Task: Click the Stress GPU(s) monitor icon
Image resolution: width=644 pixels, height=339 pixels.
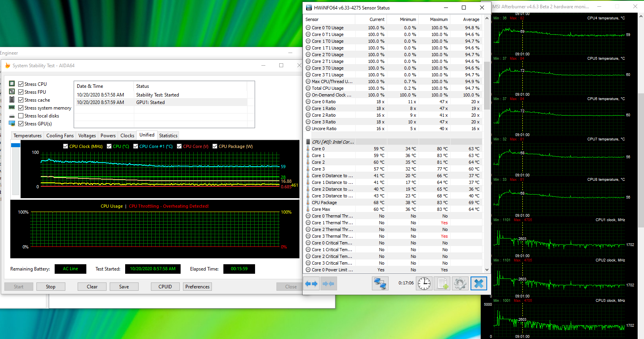Action: click(12, 124)
